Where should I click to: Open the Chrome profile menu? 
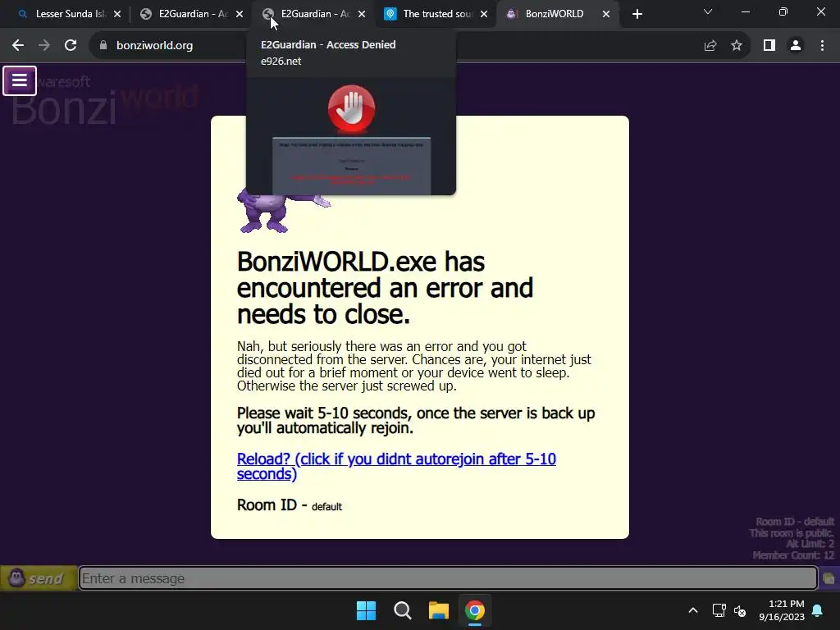tap(796, 46)
